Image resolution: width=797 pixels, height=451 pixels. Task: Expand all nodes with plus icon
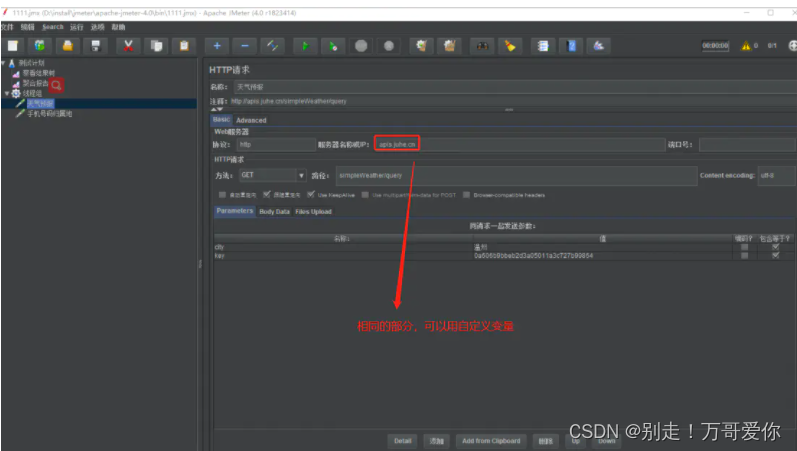(x=217, y=46)
